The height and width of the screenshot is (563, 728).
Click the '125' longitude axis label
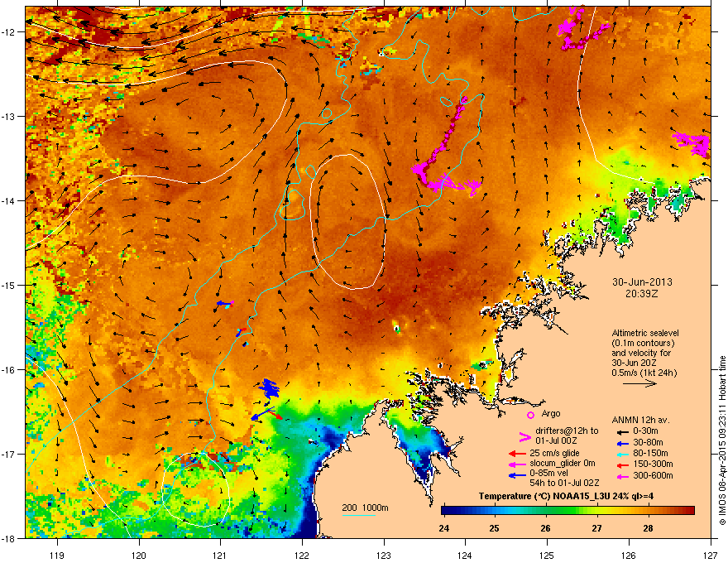click(547, 556)
